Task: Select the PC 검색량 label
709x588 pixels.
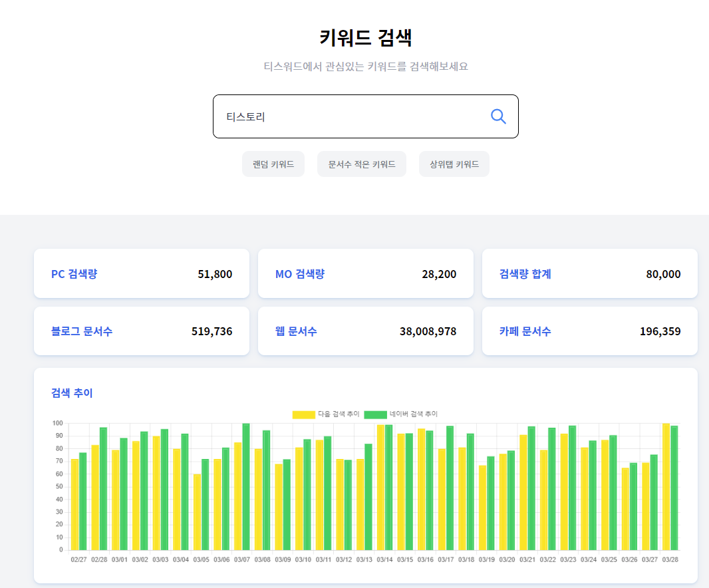Action: [74, 274]
